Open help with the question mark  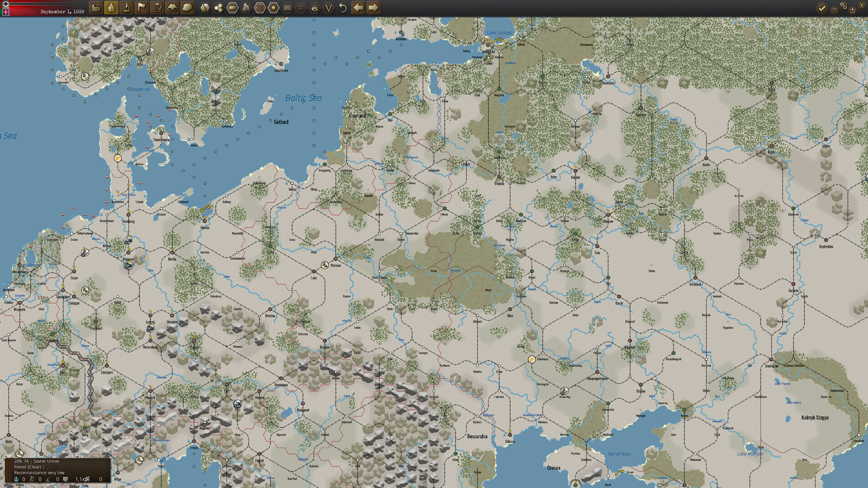pyautogui.click(x=834, y=11)
